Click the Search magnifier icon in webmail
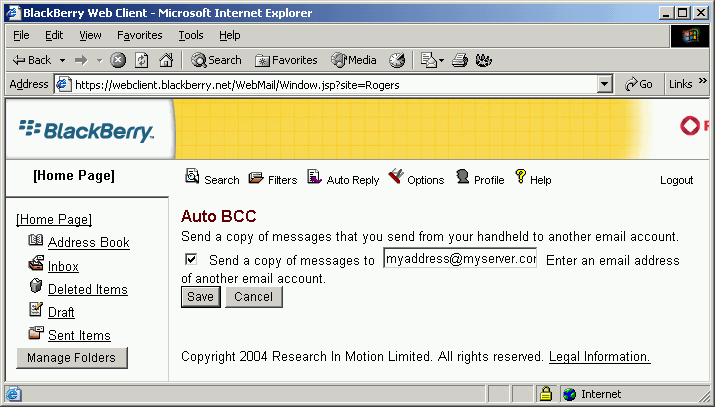 pos(192,176)
